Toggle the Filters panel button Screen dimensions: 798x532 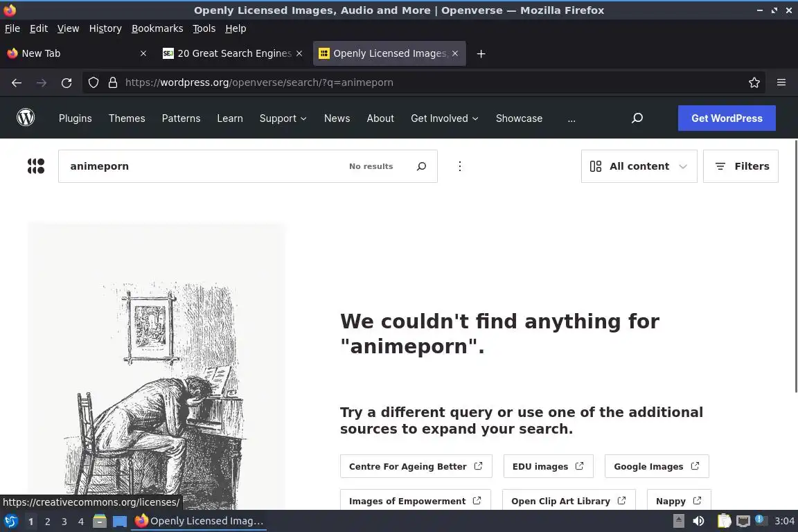point(741,166)
